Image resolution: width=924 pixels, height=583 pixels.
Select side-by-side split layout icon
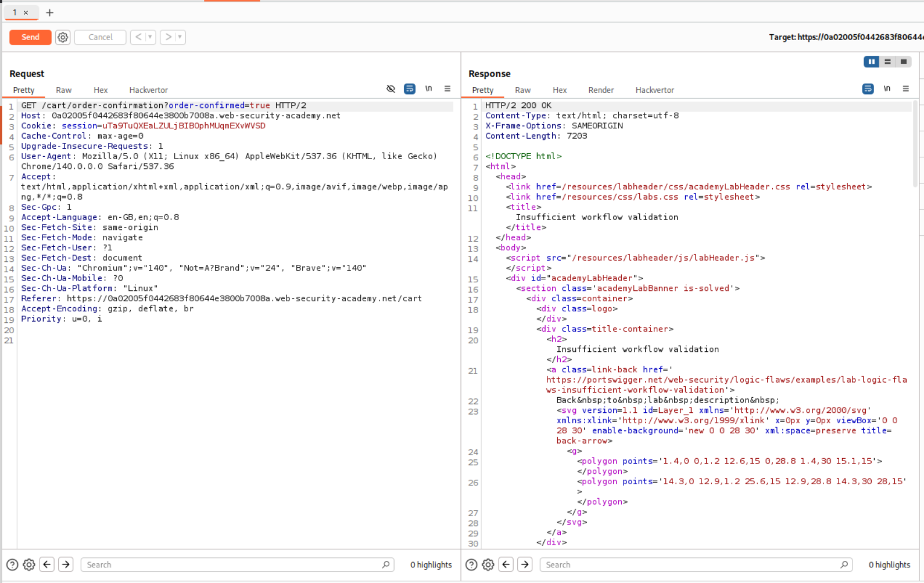coord(871,62)
